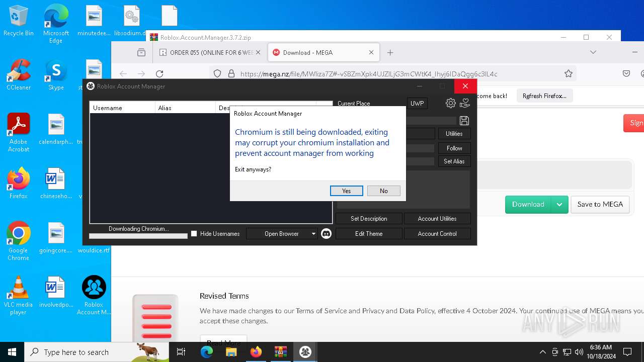The height and width of the screenshot is (362, 644).
Task: Click the taskbar search box
Action: pyautogui.click(x=97, y=352)
